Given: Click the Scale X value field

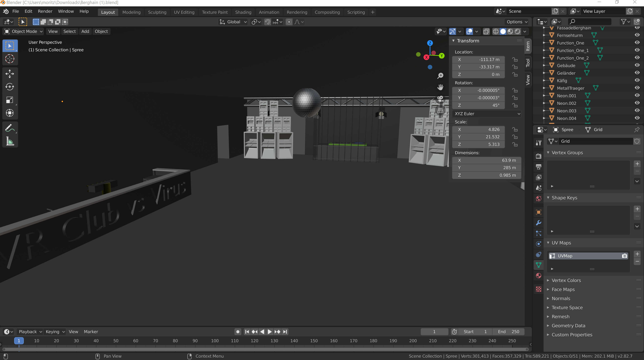Looking at the screenshot, I should 478,129.
